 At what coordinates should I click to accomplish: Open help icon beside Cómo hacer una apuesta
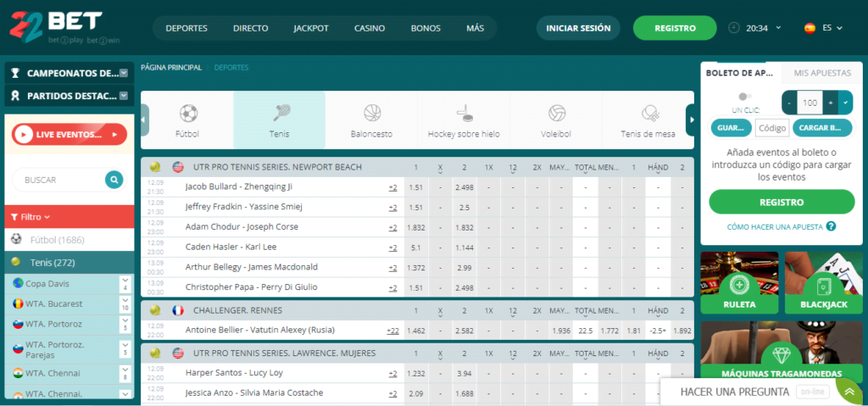tap(832, 226)
